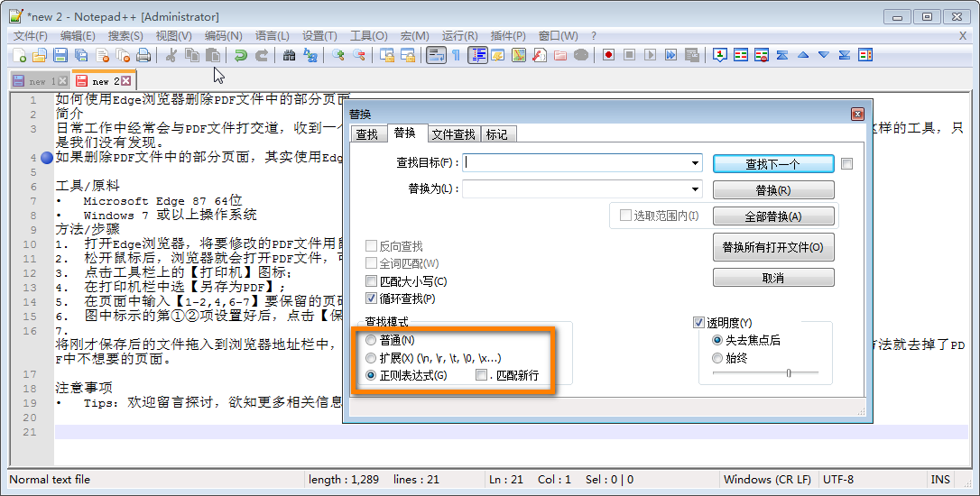This screenshot has width=980, height=496.
Task: Click the macro Playback triangle icon
Action: tap(650, 56)
